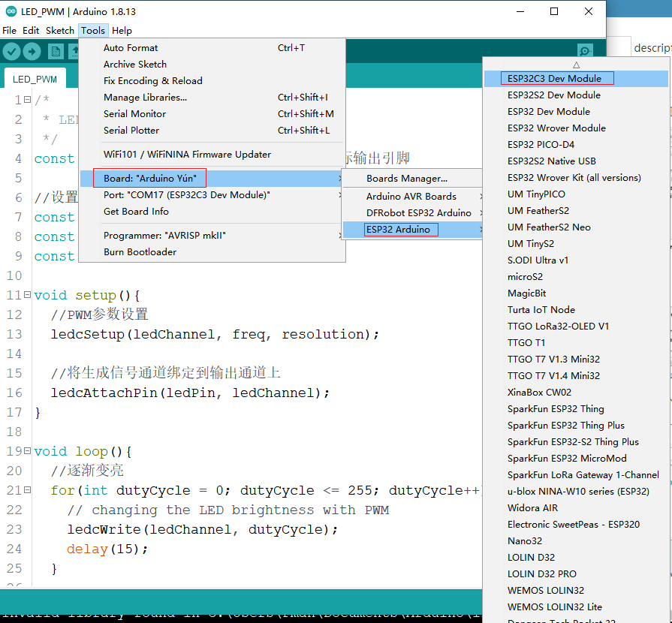Expand the Arduino AVR Boards submenu
Screen dimensions: 672x623
(412, 196)
